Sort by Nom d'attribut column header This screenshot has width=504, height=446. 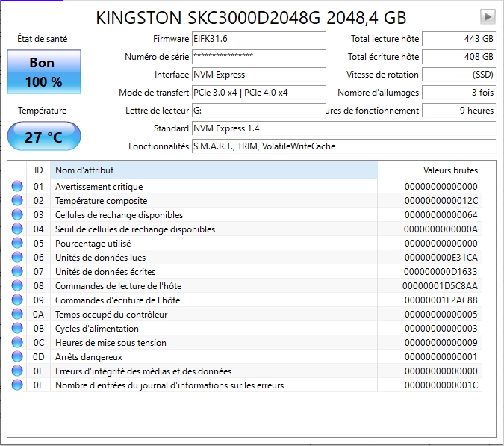[x=213, y=170]
